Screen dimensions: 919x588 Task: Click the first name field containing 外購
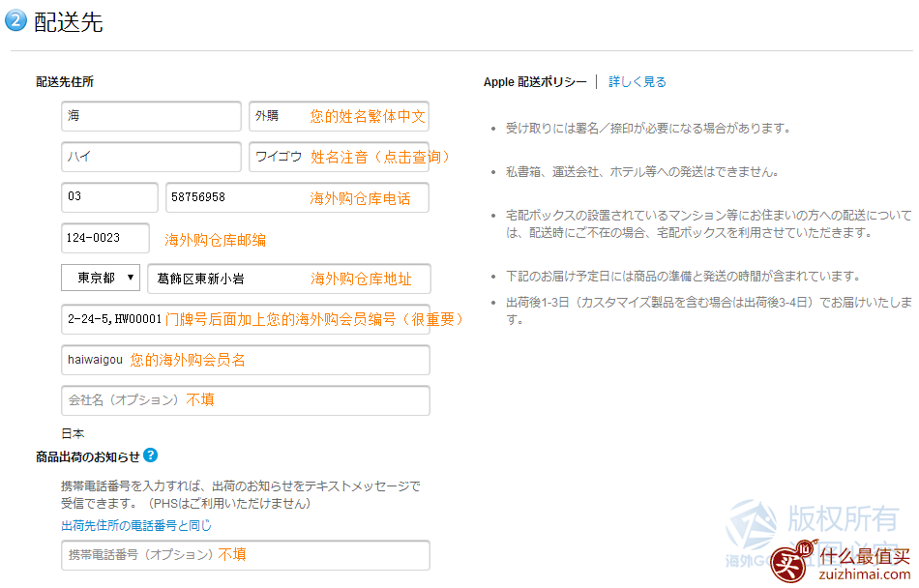(339, 116)
